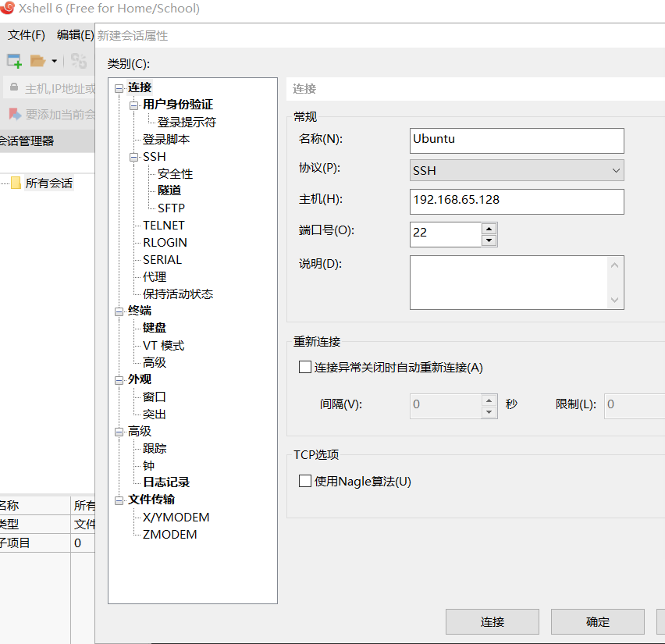665x644 pixels.
Task: Click the 间隔 stepper up arrow
Action: pyautogui.click(x=489, y=400)
